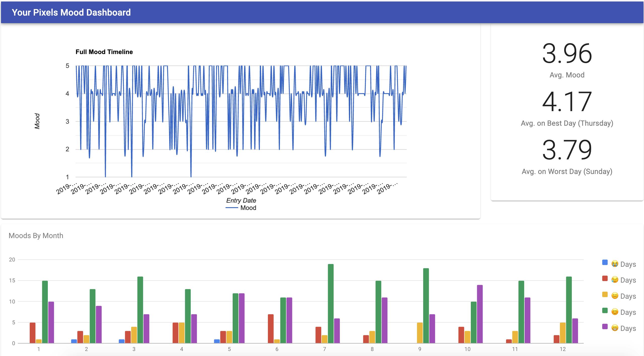Select the red legend color swatch
644x356 pixels.
coord(605,279)
